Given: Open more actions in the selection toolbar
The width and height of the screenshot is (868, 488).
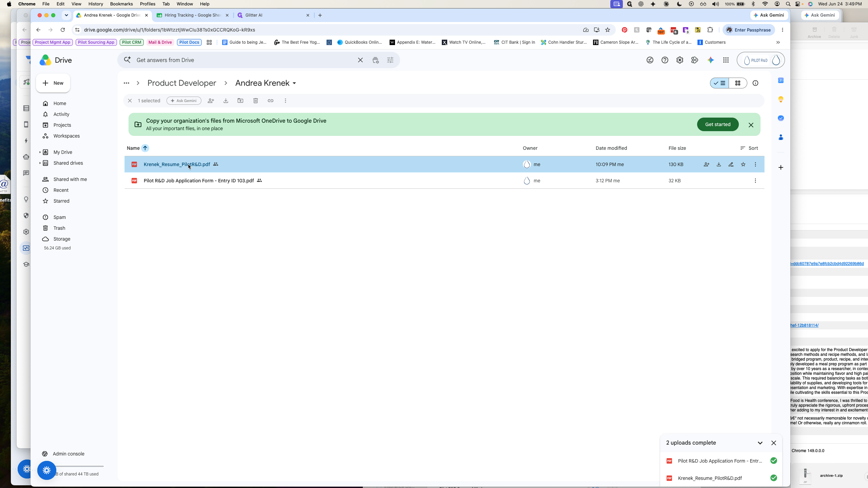Looking at the screenshot, I should coord(285,101).
